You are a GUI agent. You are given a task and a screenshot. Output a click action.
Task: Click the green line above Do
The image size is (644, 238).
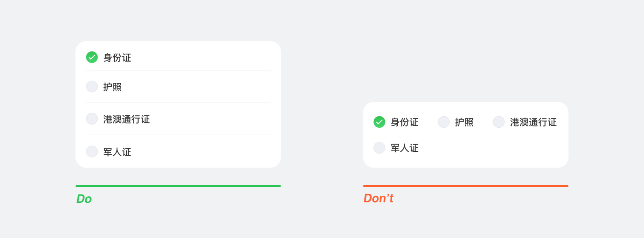pos(178,186)
